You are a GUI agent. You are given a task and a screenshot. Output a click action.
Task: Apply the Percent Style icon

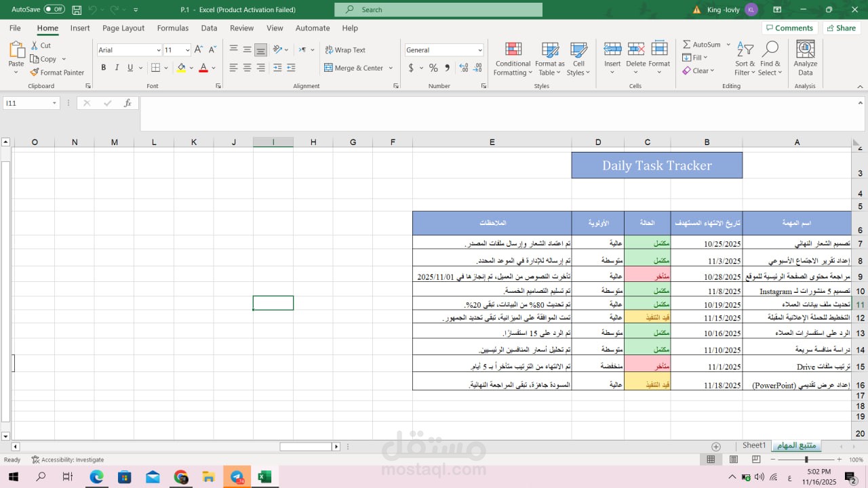pyautogui.click(x=432, y=68)
